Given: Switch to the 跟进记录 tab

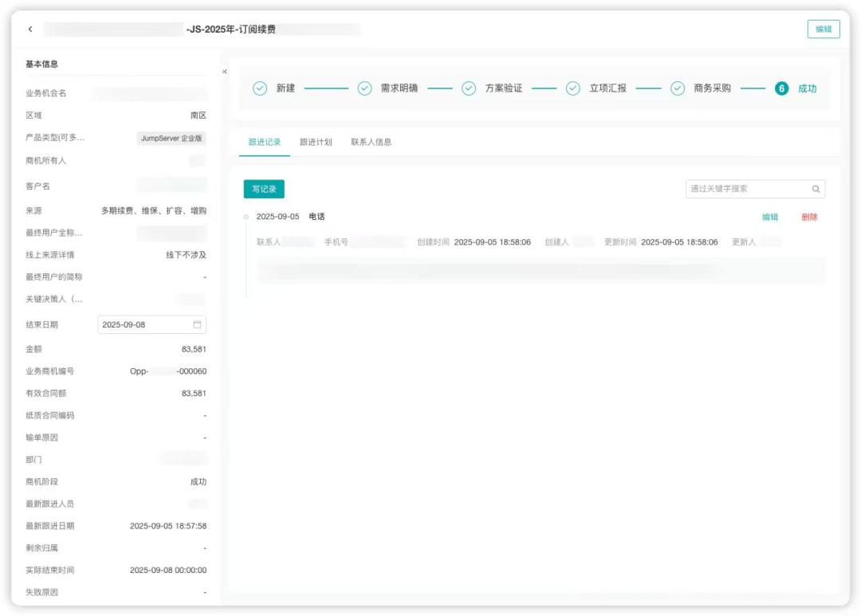Looking at the screenshot, I should tap(264, 142).
